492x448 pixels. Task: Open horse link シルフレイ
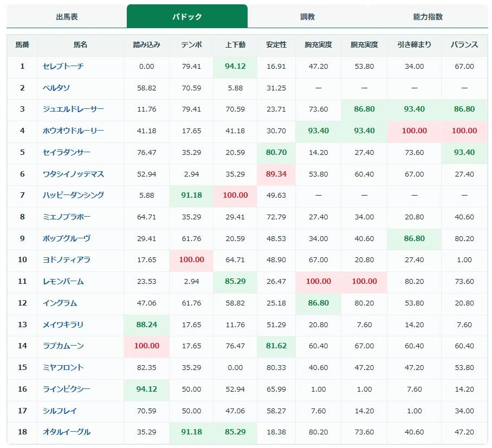60,411
